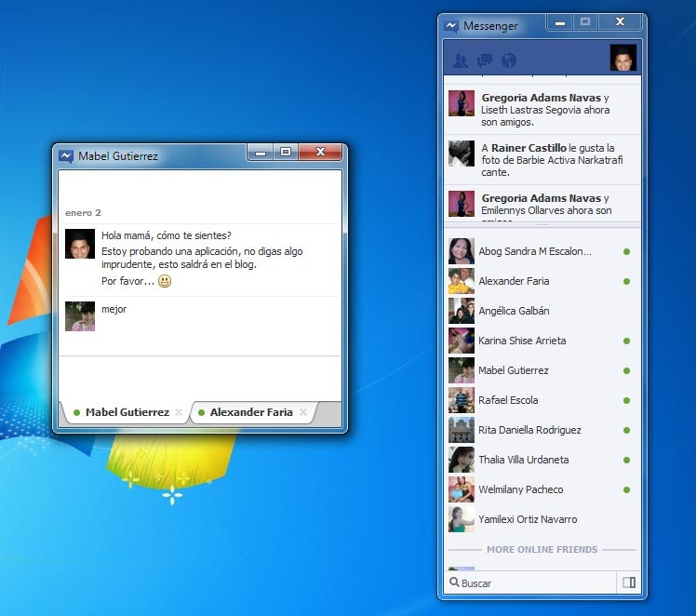Click the smiley emoticon after 'Por favor...'
This screenshot has width=696, height=616.
point(165,281)
